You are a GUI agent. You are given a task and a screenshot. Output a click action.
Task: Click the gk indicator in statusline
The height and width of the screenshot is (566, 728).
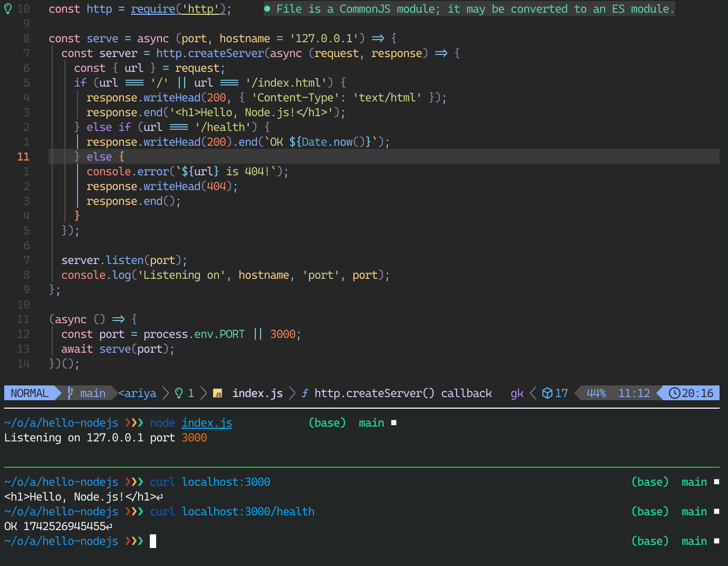pos(517,393)
